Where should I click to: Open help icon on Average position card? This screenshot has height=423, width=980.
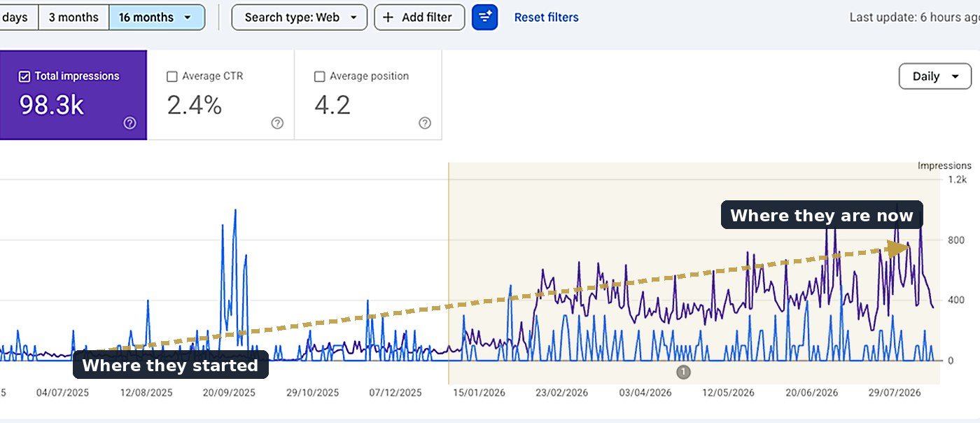(x=425, y=123)
